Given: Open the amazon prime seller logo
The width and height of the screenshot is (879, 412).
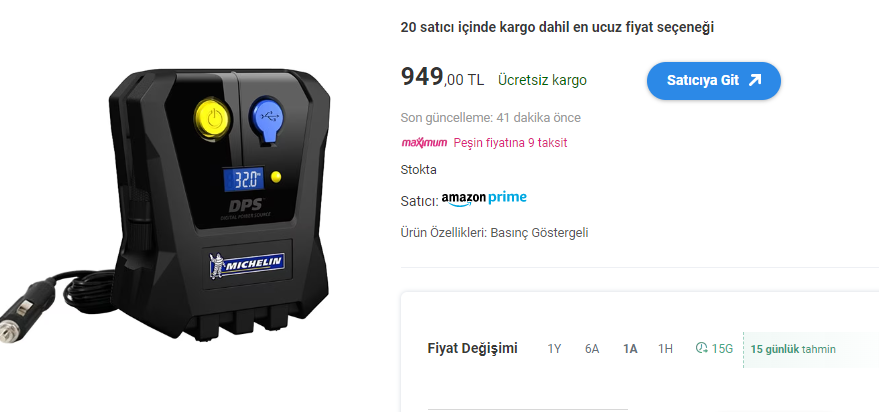Looking at the screenshot, I should click(484, 199).
